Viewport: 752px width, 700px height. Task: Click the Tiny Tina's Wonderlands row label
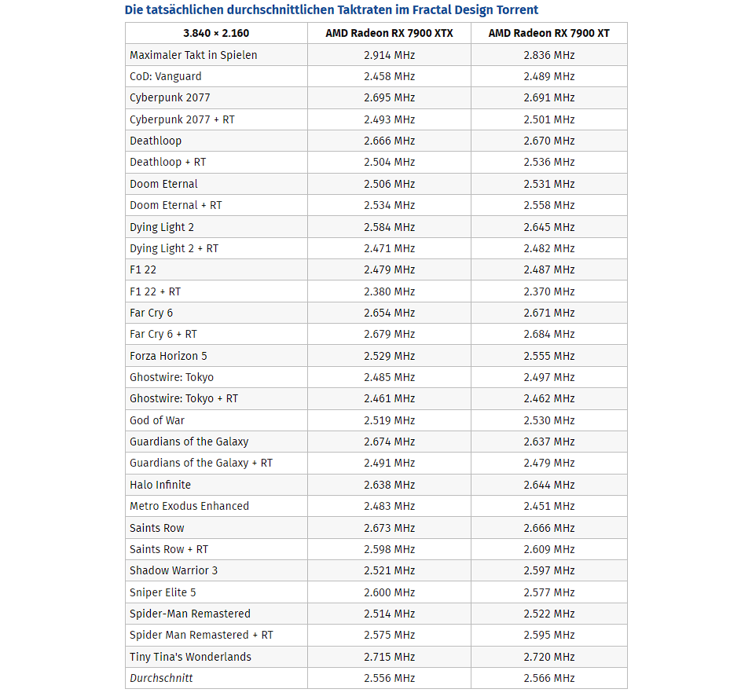[x=190, y=658]
